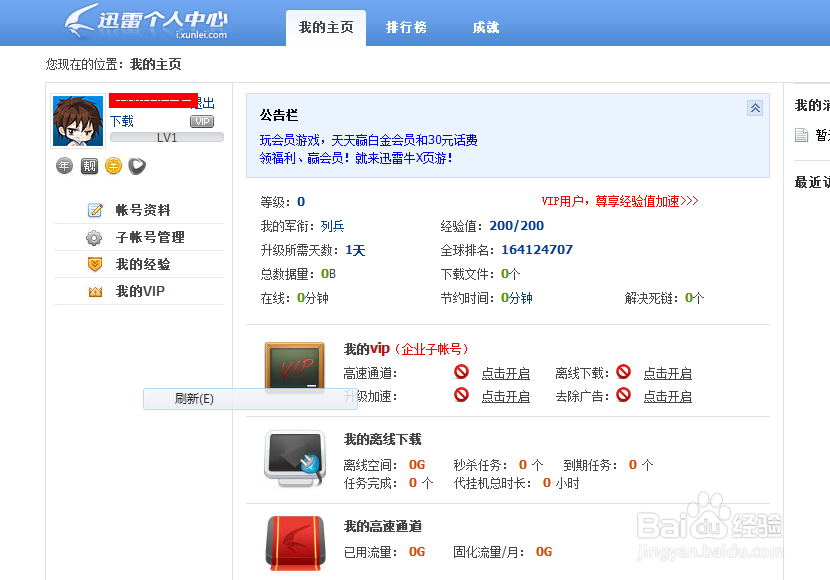The image size is (830, 580).
Task: Open the 成就 tab
Action: click(485, 28)
